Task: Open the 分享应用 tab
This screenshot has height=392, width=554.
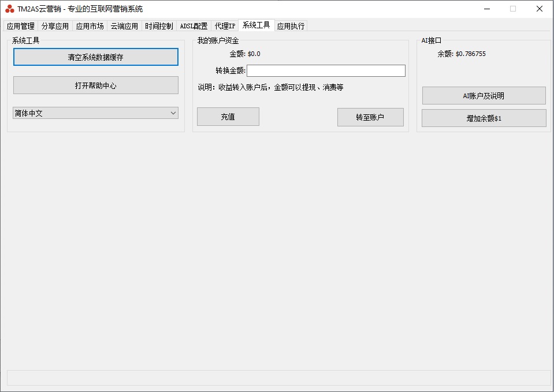Action: tap(55, 26)
